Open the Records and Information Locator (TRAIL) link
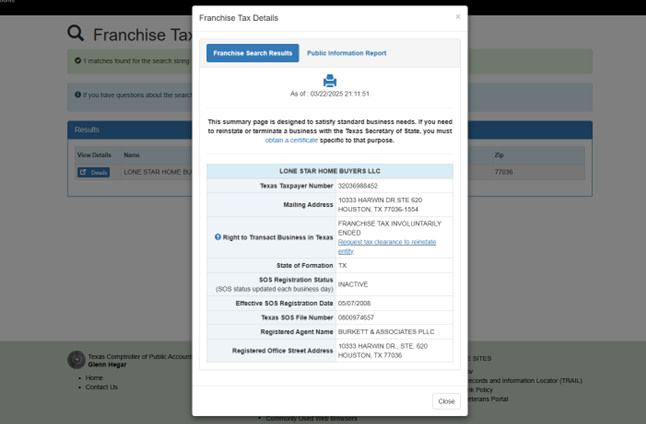Image resolution: width=646 pixels, height=424 pixels. (x=525, y=381)
